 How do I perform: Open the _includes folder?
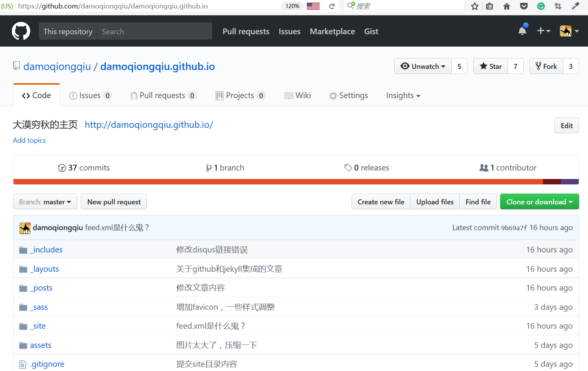pyautogui.click(x=46, y=250)
